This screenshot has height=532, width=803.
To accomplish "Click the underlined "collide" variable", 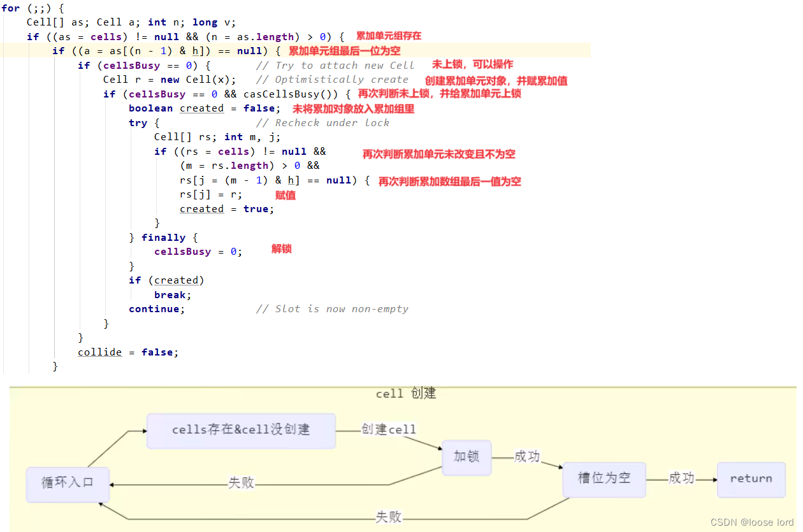I will point(99,352).
